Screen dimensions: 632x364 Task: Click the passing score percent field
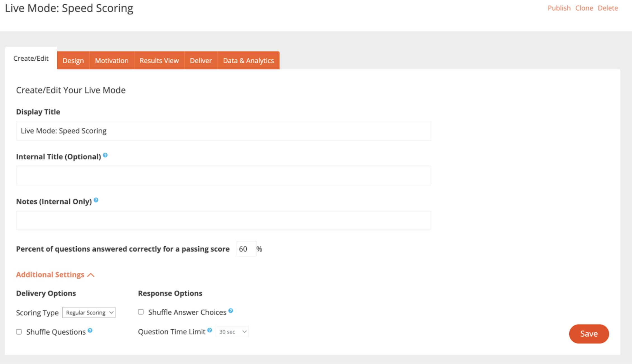pyautogui.click(x=246, y=249)
